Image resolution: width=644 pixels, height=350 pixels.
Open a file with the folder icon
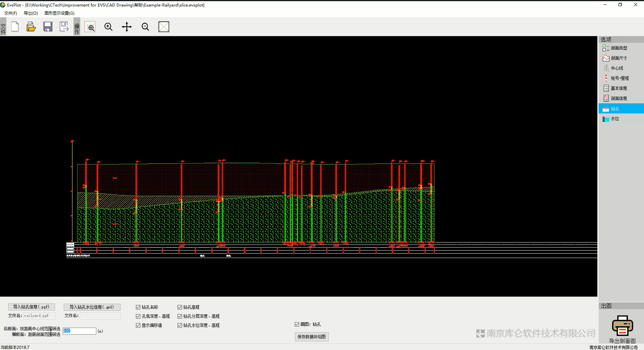pos(31,27)
